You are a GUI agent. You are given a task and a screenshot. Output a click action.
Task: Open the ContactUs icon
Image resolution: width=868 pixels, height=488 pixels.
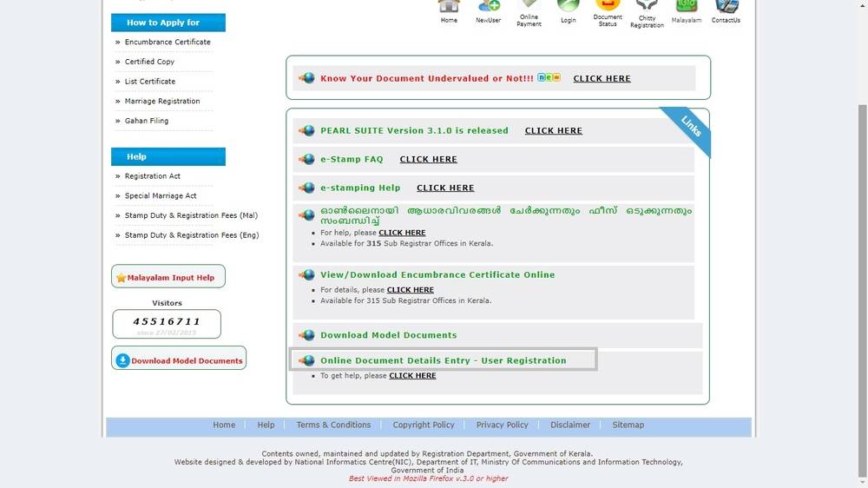tap(726, 7)
